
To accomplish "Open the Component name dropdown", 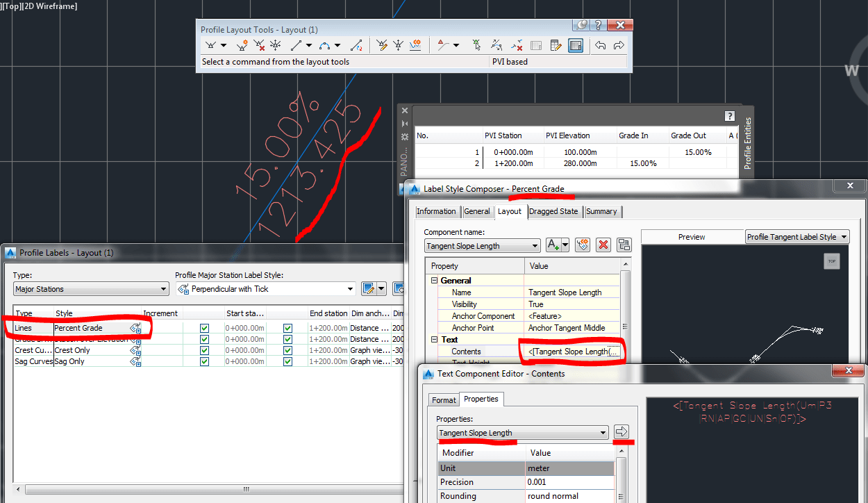I will pyautogui.click(x=535, y=245).
